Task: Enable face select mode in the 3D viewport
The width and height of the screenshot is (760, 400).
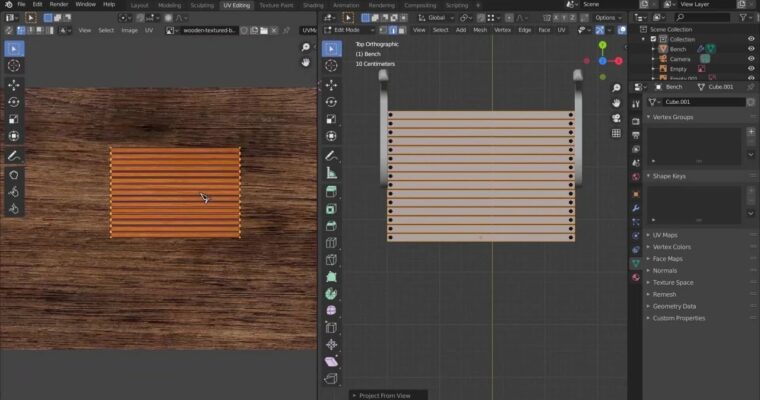Action: (x=402, y=30)
